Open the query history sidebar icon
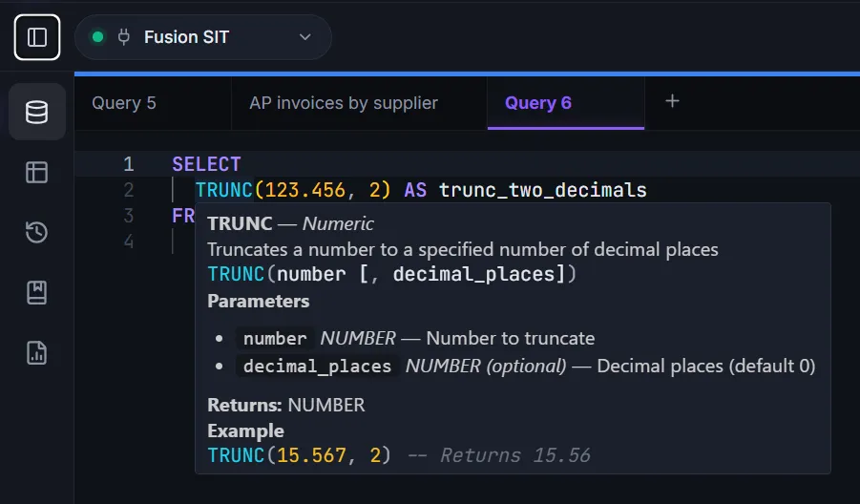Viewport: 860px width, 504px height. 36,232
